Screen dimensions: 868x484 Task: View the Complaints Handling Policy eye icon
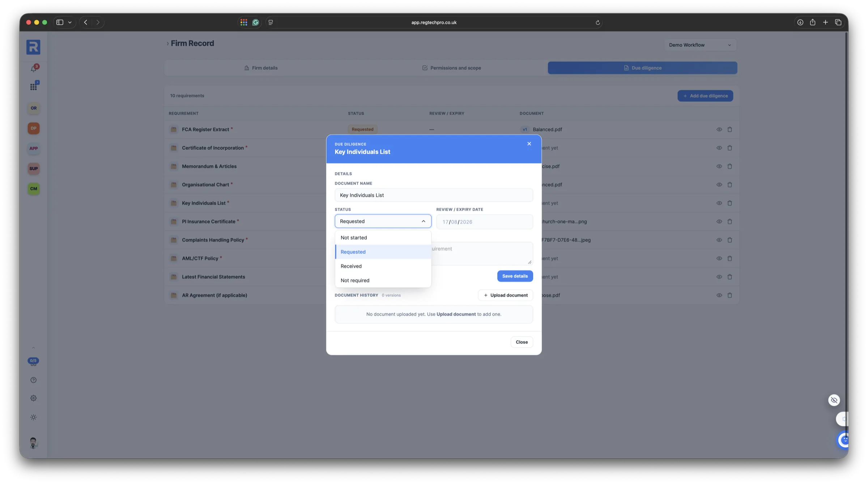click(719, 240)
